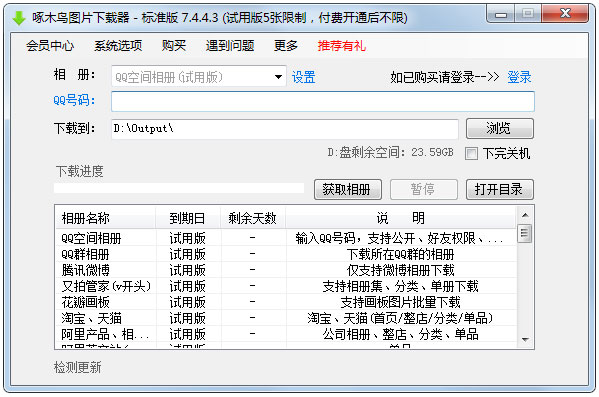Click the green download arrow app icon
Viewport: 599px width, 397px height.
(x=18, y=18)
